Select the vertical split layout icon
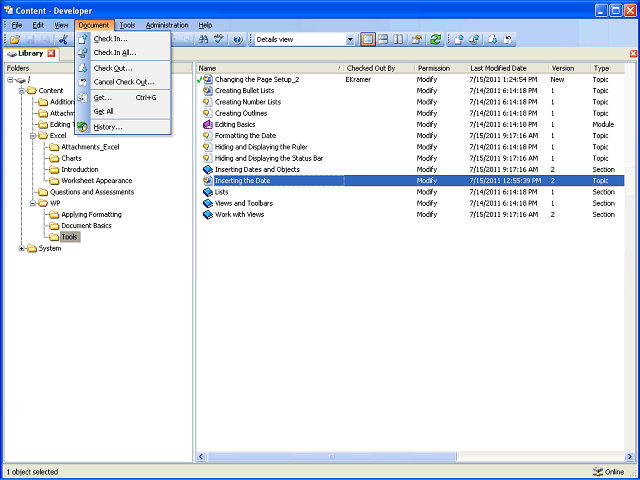 (398, 40)
